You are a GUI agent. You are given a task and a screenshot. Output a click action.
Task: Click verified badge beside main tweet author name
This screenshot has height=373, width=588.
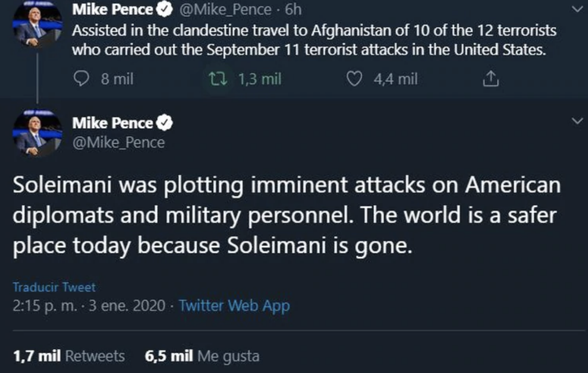[165, 124]
